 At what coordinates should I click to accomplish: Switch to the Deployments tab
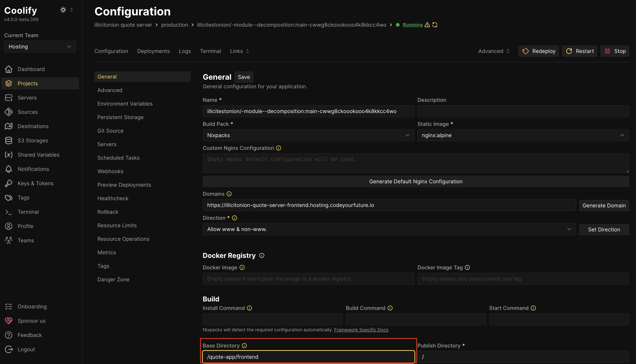(153, 51)
